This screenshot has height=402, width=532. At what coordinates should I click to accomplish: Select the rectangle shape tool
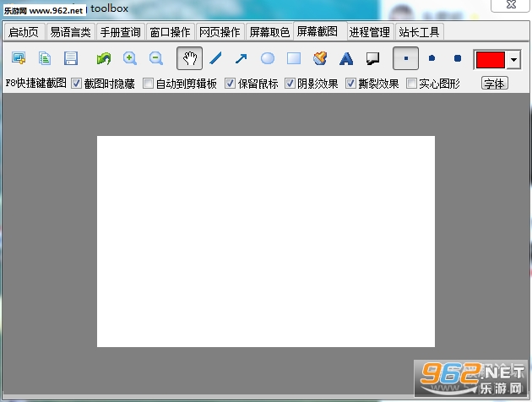[294, 58]
